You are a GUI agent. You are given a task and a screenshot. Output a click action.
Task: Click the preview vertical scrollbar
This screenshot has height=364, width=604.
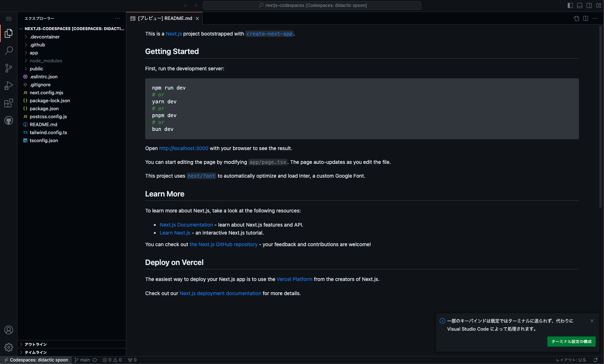pyautogui.click(x=600, y=117)
